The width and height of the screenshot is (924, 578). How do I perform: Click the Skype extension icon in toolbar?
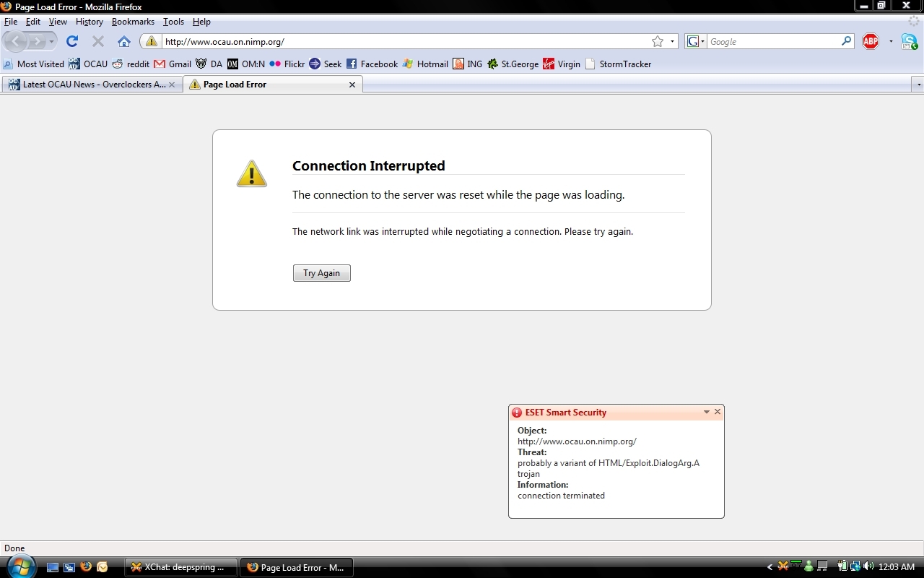point(909,41)
